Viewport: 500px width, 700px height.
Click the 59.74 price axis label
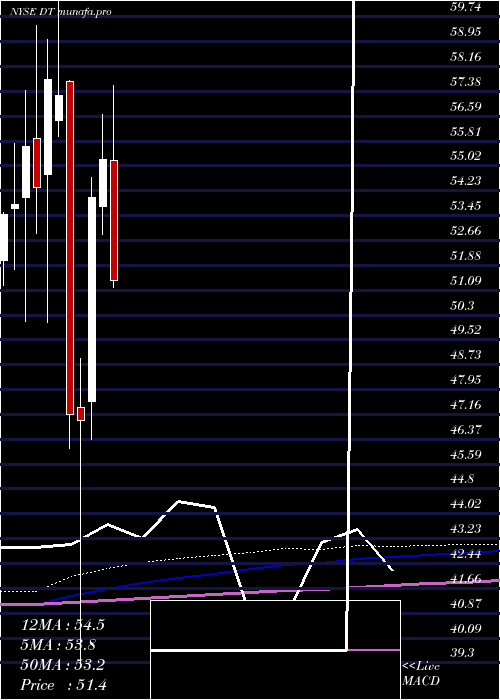[x=468, y=7]
